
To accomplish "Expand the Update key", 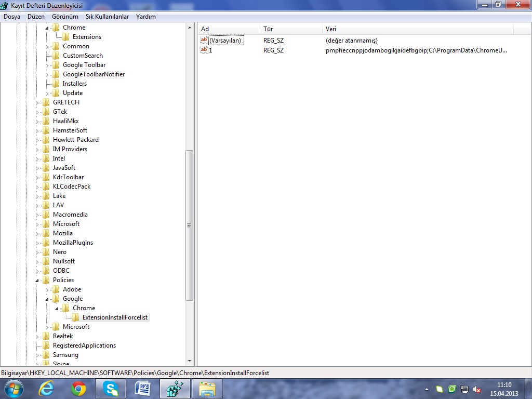I will click(47, 94).
